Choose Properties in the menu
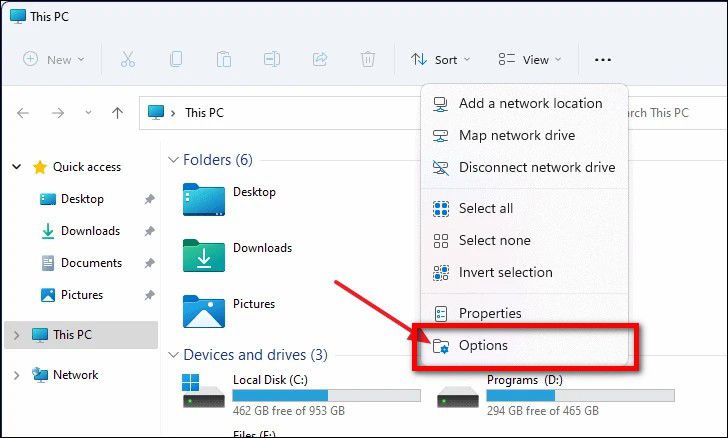The image size is (728, 438). 525,314
